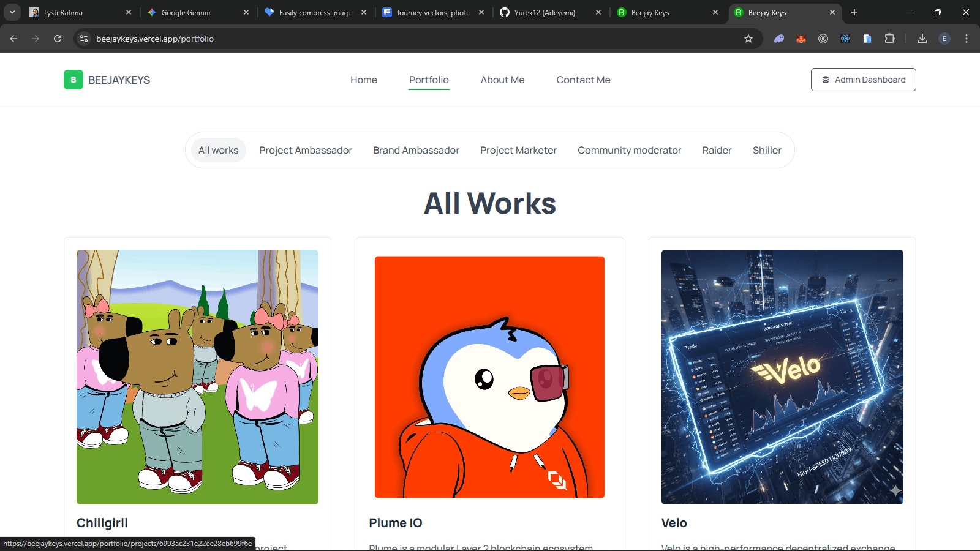Viewport: 980px width, 551px height.
Task: Click the concentric circles extension icon
Action: [823, 39]
